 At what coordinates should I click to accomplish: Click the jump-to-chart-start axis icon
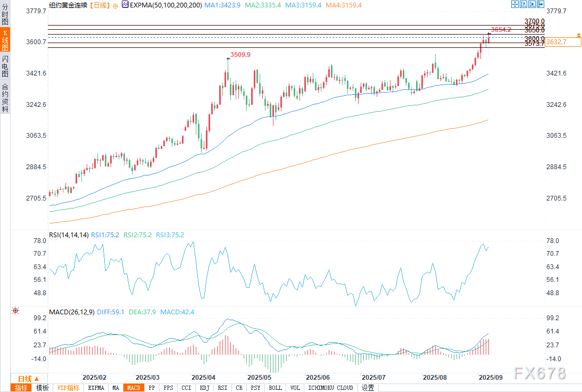tap(523, 4)
